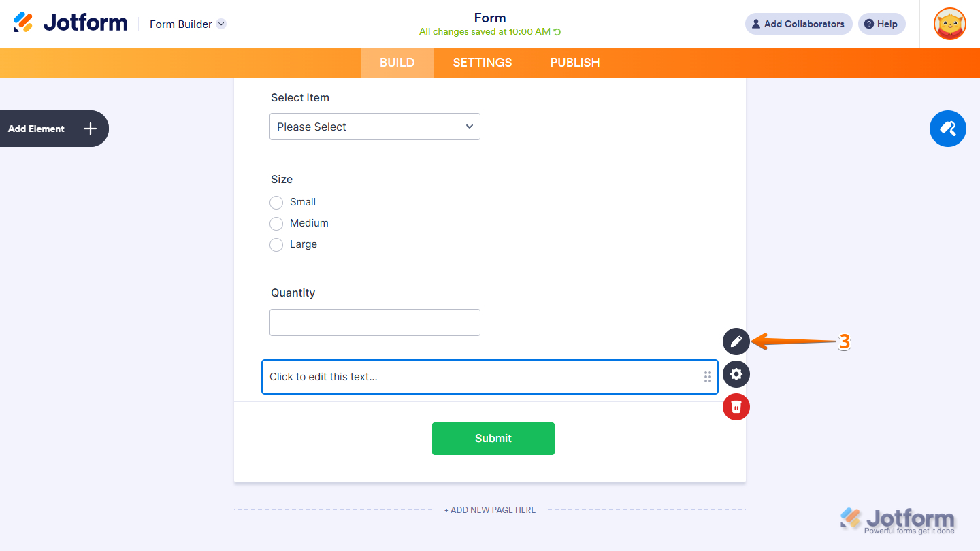The height and width of the screenshot is (551, 980).
Task: Grab the drag handle on the text element
Action: [707, 376]
